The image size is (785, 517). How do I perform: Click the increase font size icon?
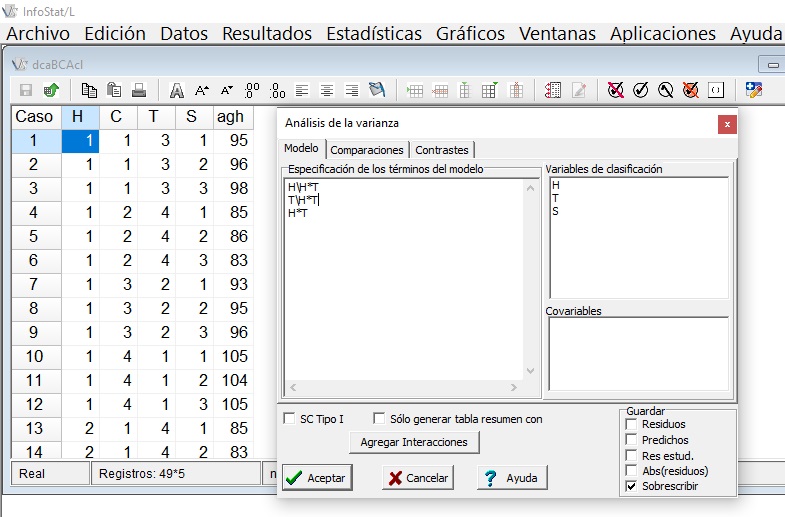coord(202,90)
